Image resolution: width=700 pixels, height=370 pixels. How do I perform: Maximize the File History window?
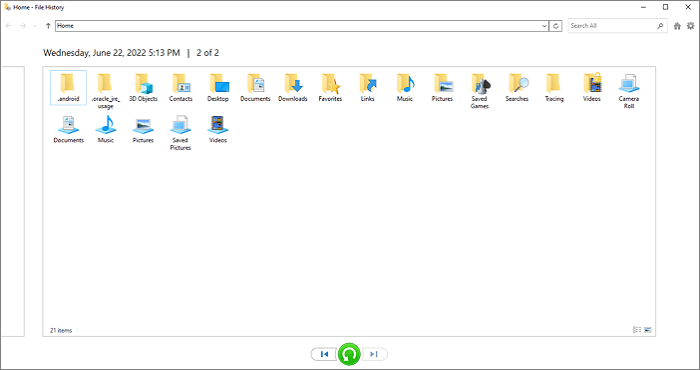[666, 7]
